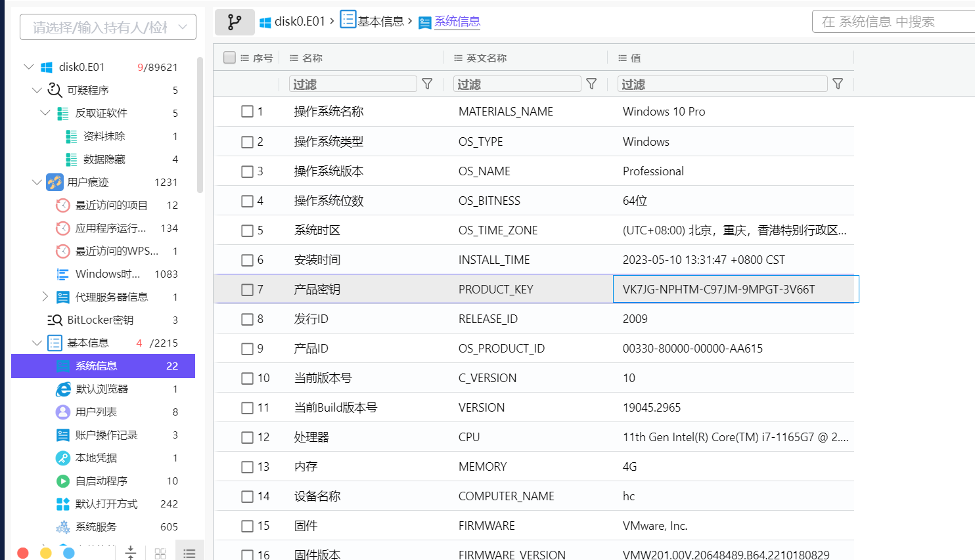Screen dimensions: 975x560
Task: Click the product key value VK7JG-NPHTM-C97JM-9MPGT-3V66T
Action: point(719,290)
